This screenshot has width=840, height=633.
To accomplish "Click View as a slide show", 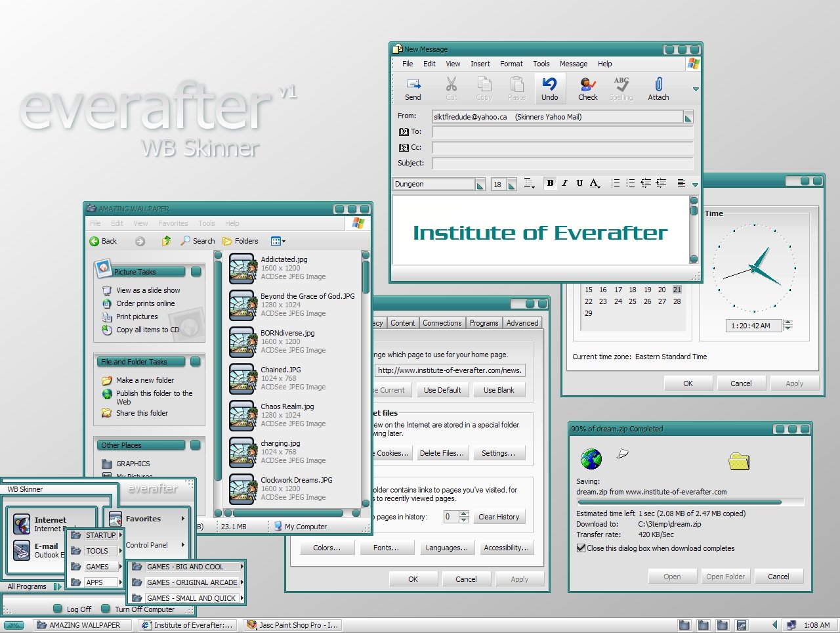I will pos(148,290).
